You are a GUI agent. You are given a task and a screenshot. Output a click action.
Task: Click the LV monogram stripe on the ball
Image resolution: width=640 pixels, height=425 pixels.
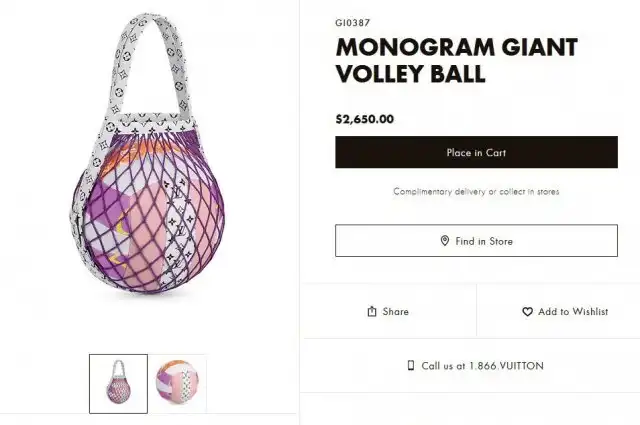click(180, 231)
